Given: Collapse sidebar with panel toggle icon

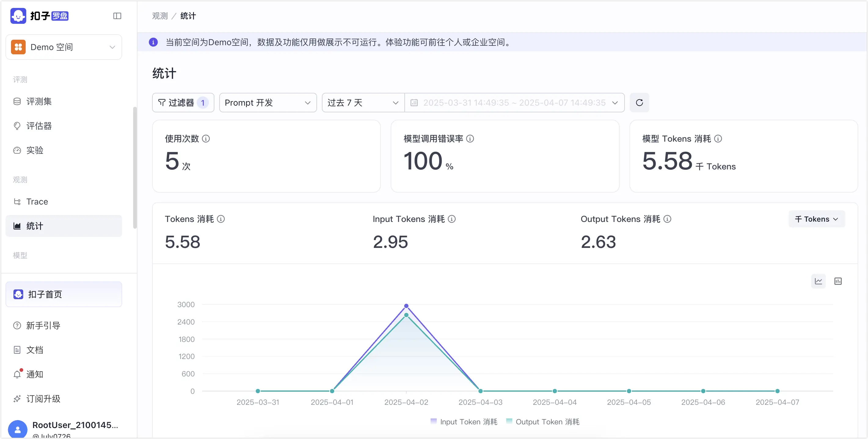Looking at the screenshot, I should point(117,16).
